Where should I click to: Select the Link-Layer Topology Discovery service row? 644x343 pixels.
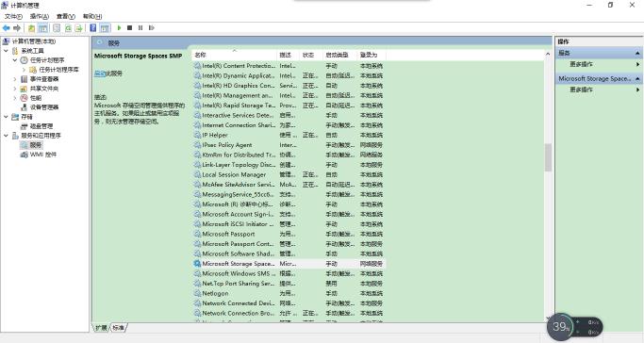click(x=289, y=165)
